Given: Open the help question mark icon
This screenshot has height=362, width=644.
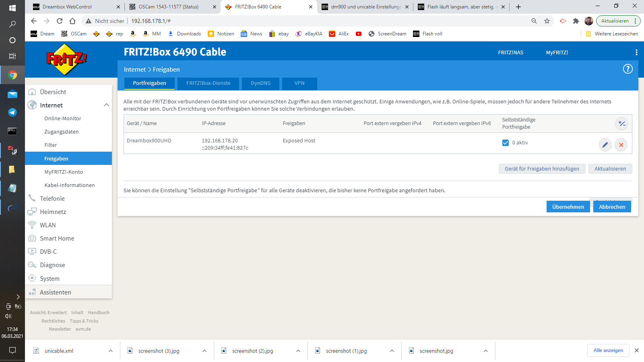Looking at the screenshot, I should coord(627,69).
